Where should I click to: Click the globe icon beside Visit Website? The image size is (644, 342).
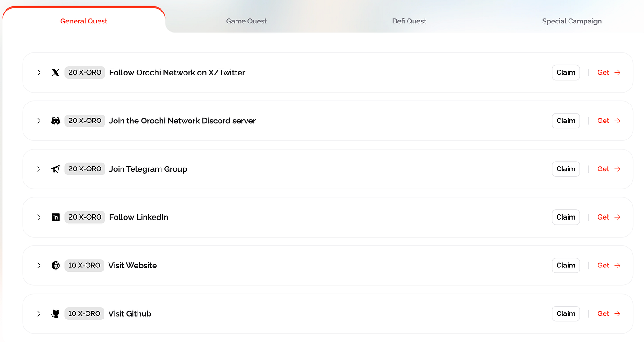coord(56,266)
